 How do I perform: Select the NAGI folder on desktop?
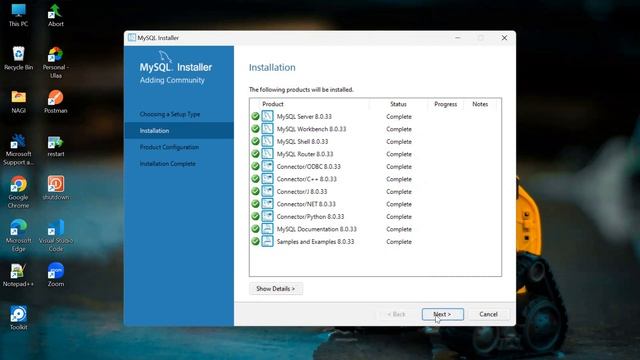tap(18, 102)
